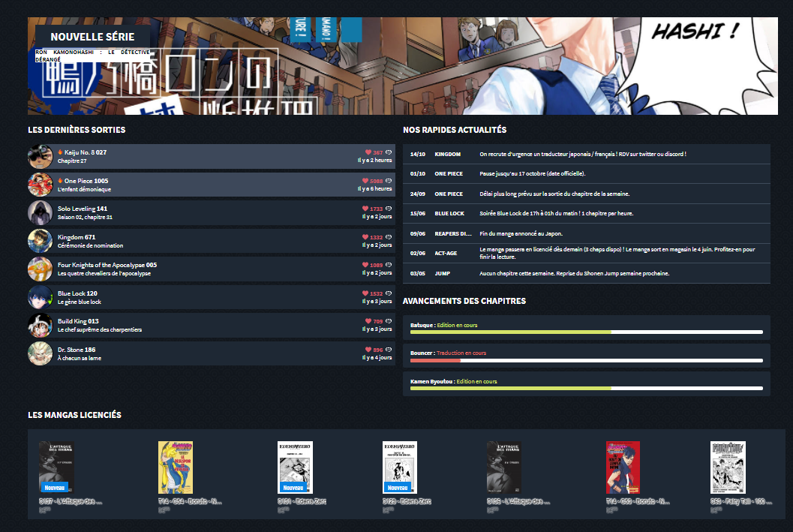Click the Bouncer translation progress bar
793x532 pixels.
click(x=587, y=361)
